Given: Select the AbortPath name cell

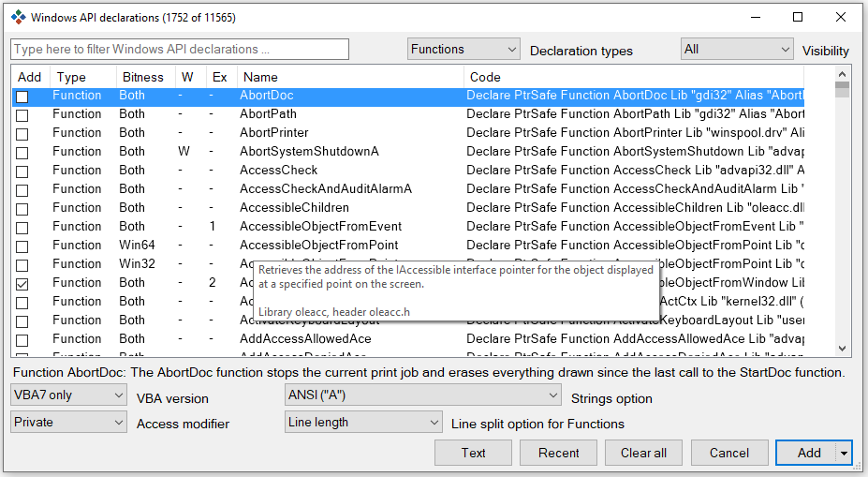Looking at the screenshot, I should pos(268,114).
